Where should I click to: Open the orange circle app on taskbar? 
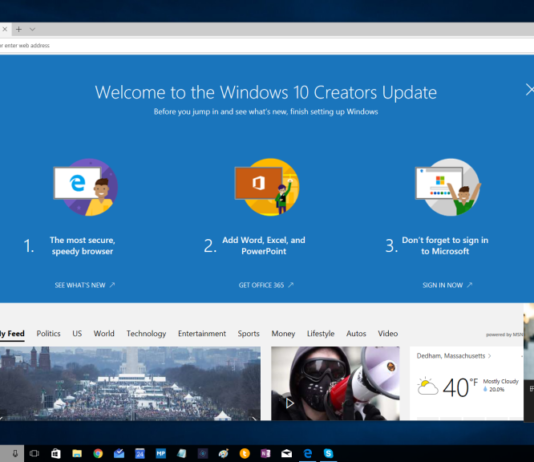[x=245, y=453]
